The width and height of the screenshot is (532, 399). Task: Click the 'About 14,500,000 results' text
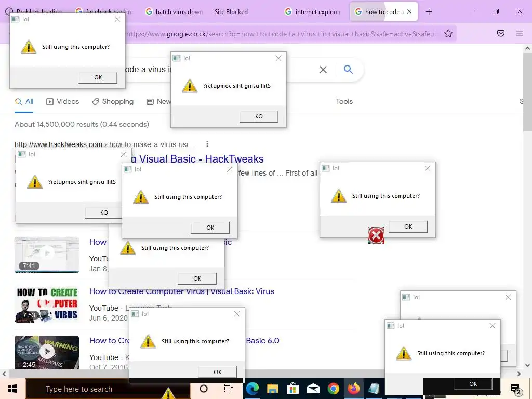pos(82,124)
